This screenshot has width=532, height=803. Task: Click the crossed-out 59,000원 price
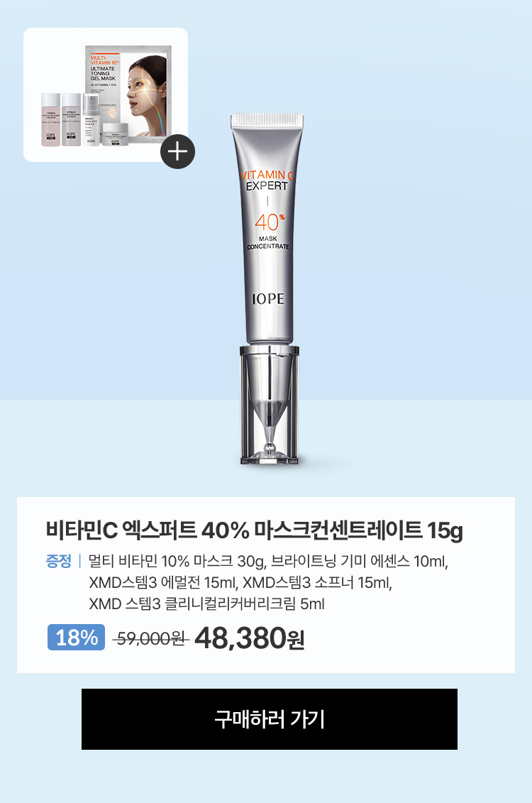pyautogui.click(x=151, y=638)
